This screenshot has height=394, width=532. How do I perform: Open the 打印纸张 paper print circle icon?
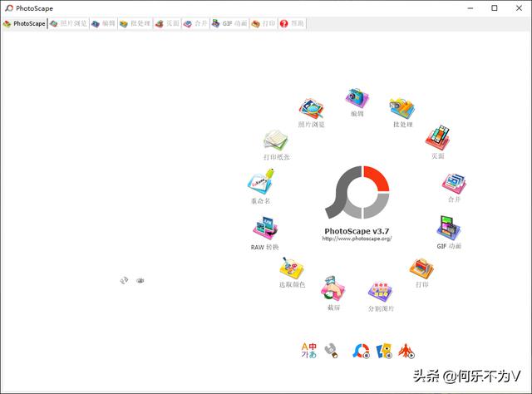pyautogui.click(x=276, y=140)
